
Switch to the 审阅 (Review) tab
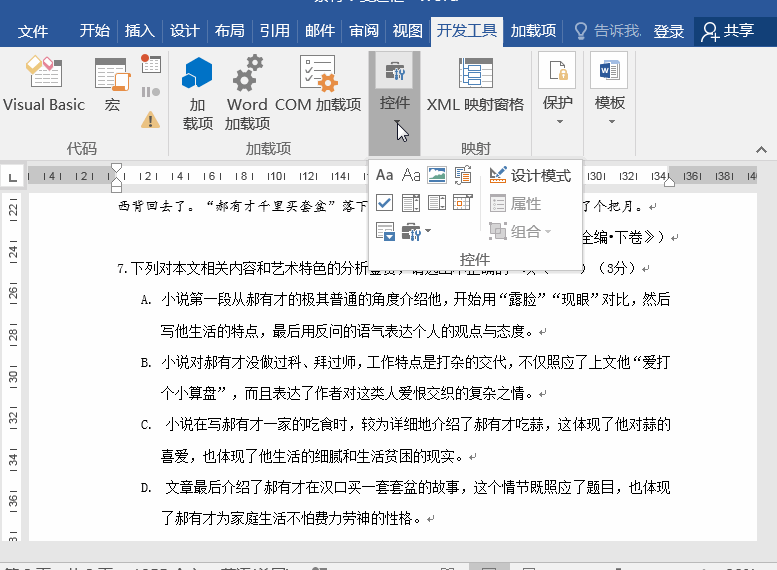[x=364, y=31]
